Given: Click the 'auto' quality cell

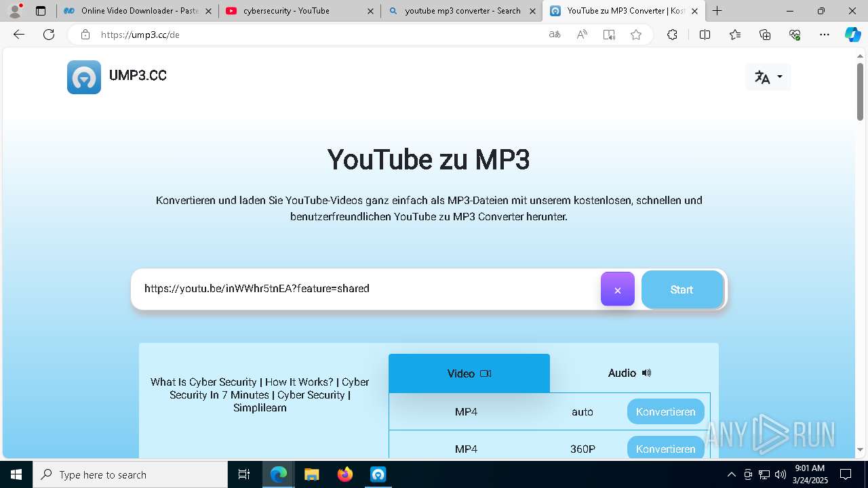Looking at the screenshot, I should (583, 411).
